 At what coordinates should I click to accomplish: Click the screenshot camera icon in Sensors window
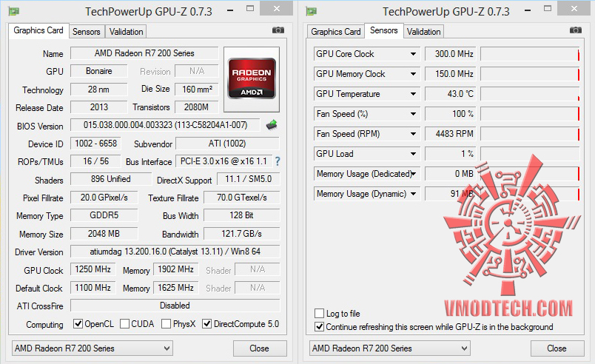576,30
